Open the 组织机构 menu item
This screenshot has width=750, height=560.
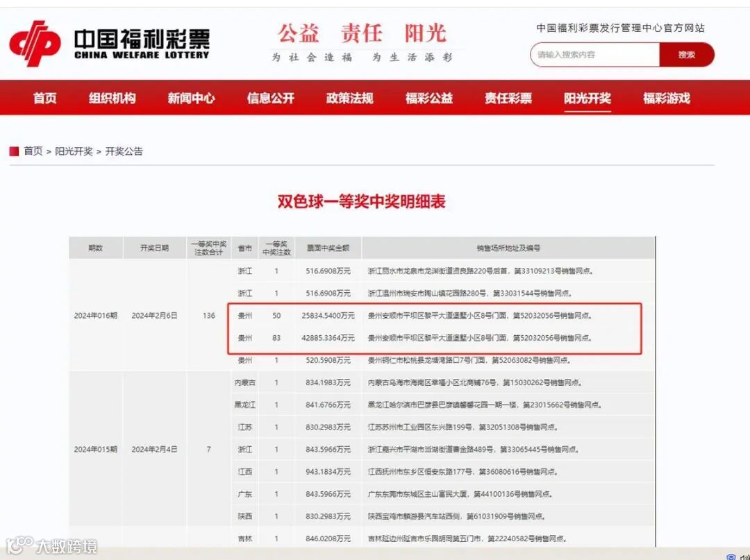click(112, 99)
